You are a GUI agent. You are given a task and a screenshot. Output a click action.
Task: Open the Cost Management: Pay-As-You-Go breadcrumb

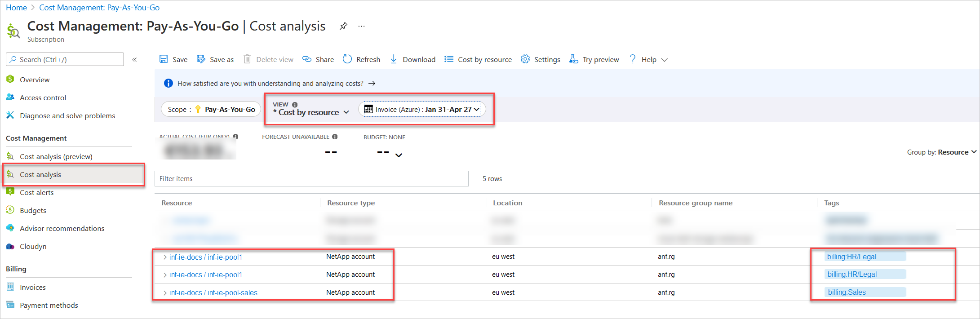[x=99, y=8]
